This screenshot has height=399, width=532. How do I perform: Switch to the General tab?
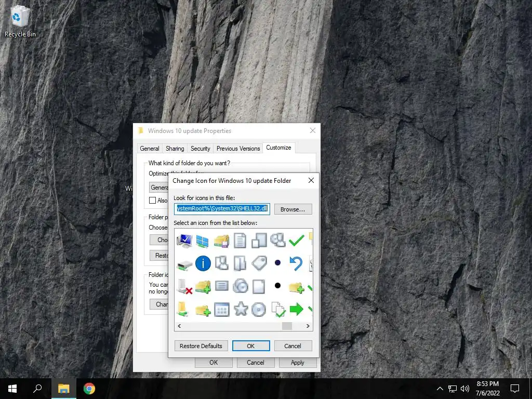149,148
